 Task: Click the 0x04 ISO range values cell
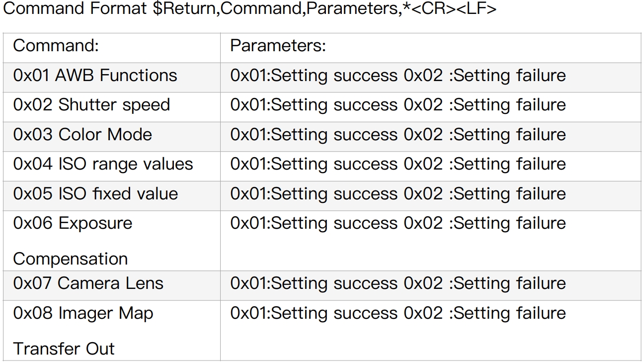(x=103, y=164)
